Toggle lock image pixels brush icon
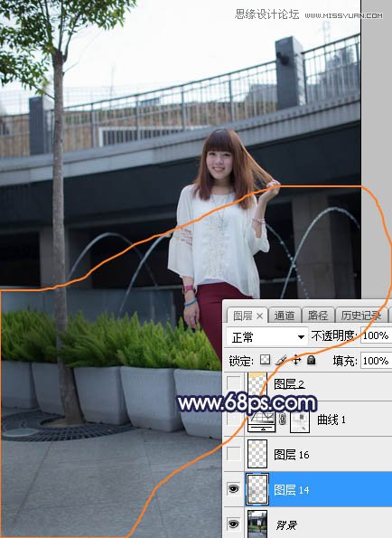 coord(281,360)
